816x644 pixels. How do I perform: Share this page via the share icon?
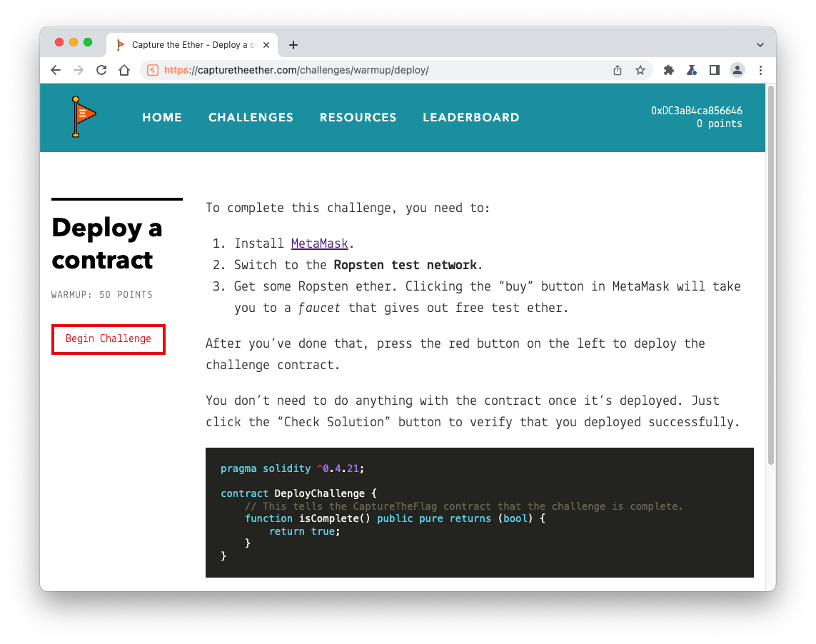[618, 70]
